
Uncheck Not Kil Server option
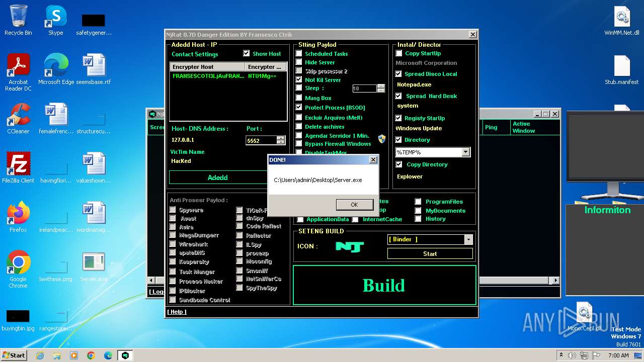299,79
